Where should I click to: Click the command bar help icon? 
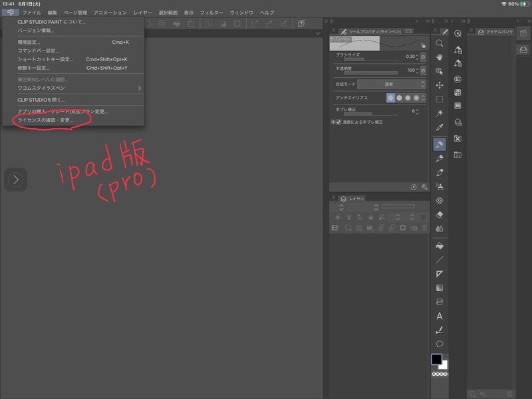pos(301,23)
